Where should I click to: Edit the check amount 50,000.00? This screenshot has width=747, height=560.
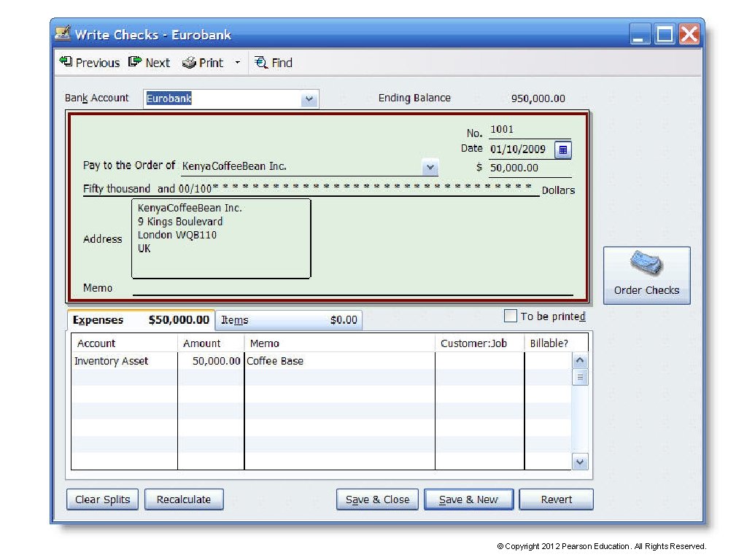(x=530, y=168)
